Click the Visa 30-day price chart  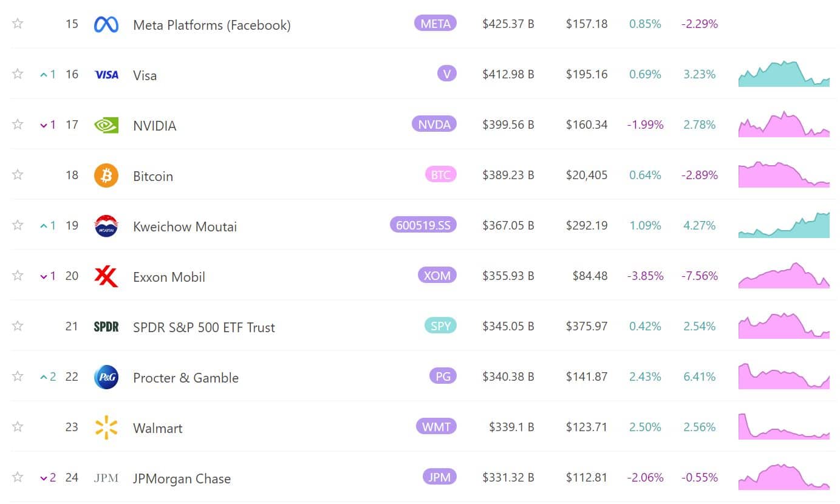tap(784, 74)
